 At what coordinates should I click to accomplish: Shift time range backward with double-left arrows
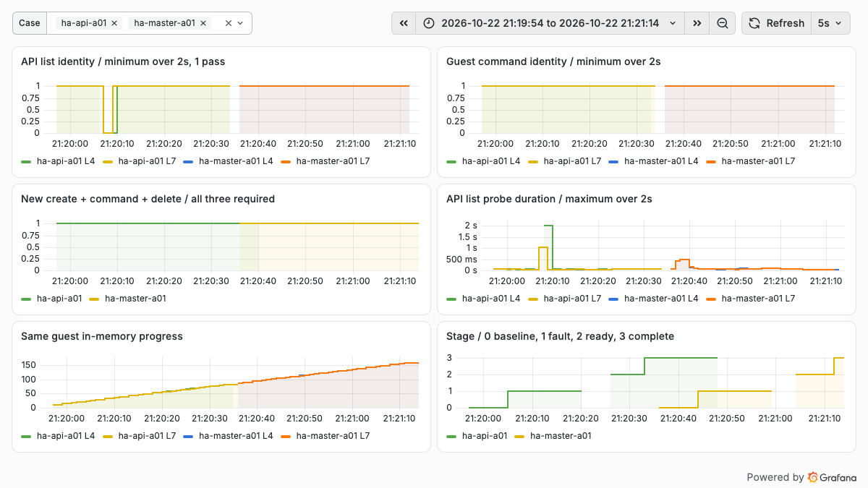404,23
